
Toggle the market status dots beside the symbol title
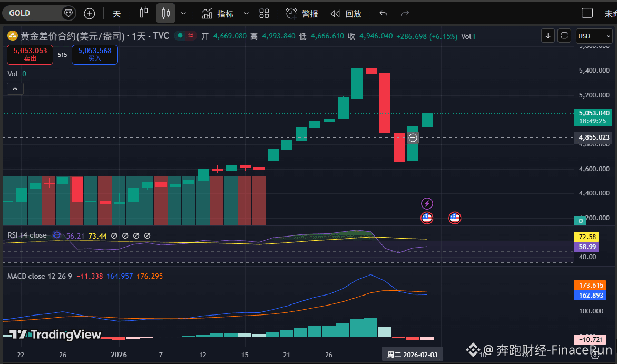click(185, 36)
